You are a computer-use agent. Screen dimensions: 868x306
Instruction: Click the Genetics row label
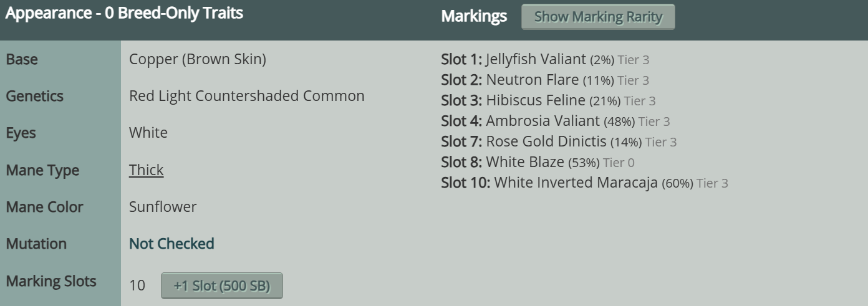point(35,97)
